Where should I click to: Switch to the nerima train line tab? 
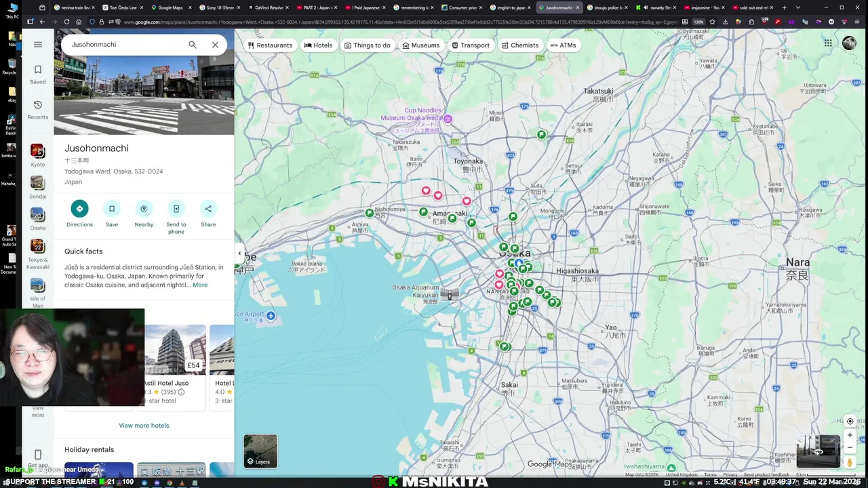[75, 7]
